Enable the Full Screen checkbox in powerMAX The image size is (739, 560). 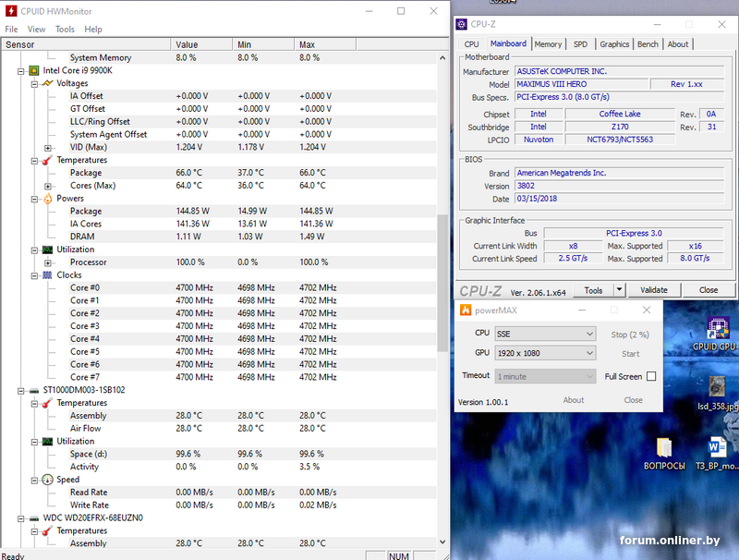click(x=651, y=376)
